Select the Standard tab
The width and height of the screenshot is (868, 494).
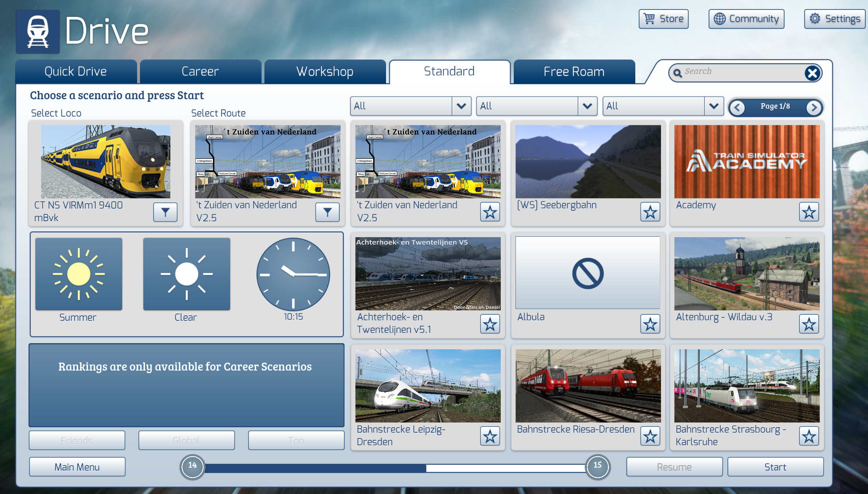pos(450,71)
